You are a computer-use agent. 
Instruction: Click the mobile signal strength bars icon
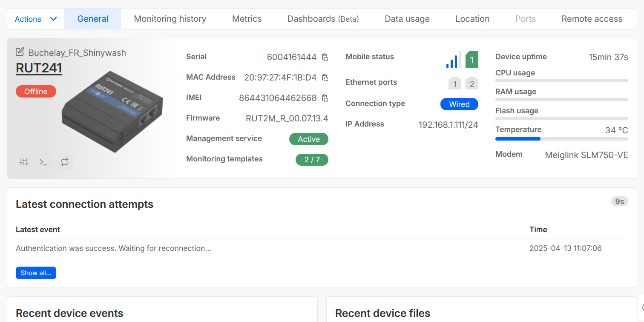pyautogui.click(x=454, y=60)
